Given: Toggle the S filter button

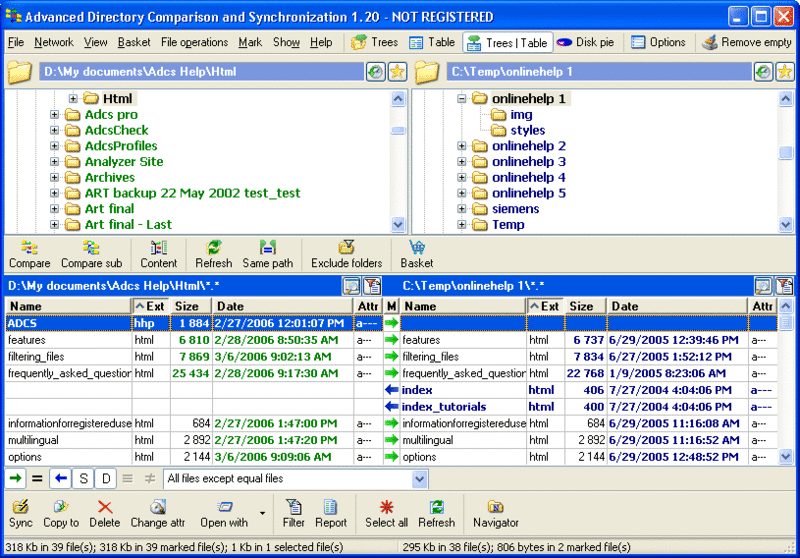Looking at the screenshot, I should tap(84, 478).
